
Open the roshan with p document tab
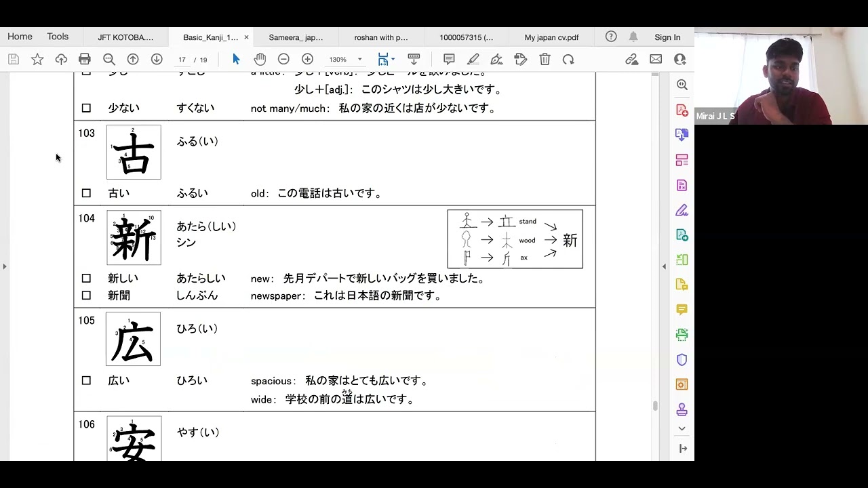(x=381, y=37)
